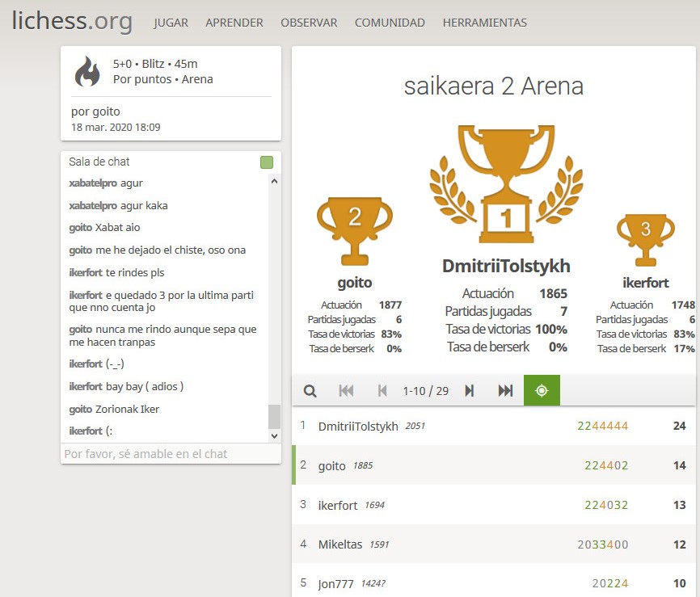The image size is (700, 597).
Task: Toggle the chat room checkbox
Action: [267, 162]
